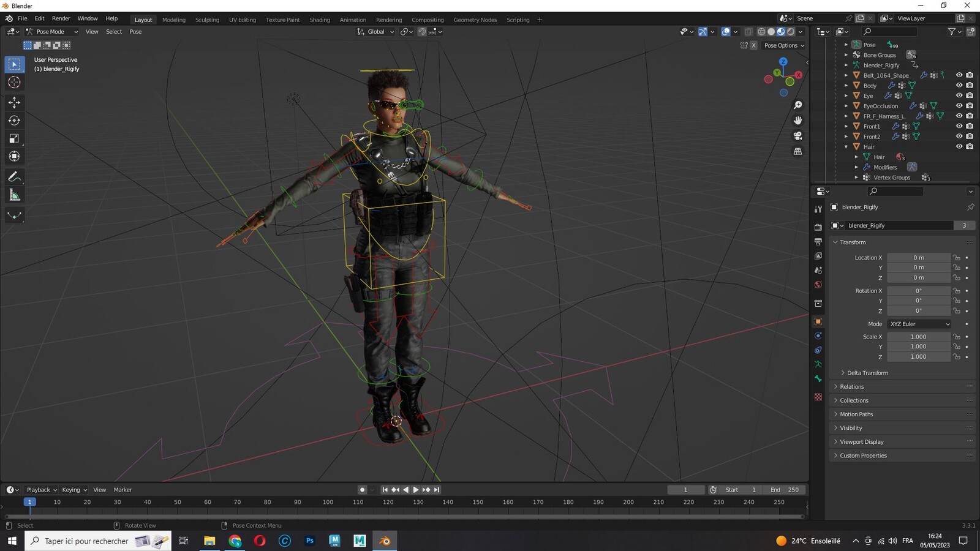
Task: Open the XYZ Euler rotation mode dropdown
Action: (x=919, y=324)
